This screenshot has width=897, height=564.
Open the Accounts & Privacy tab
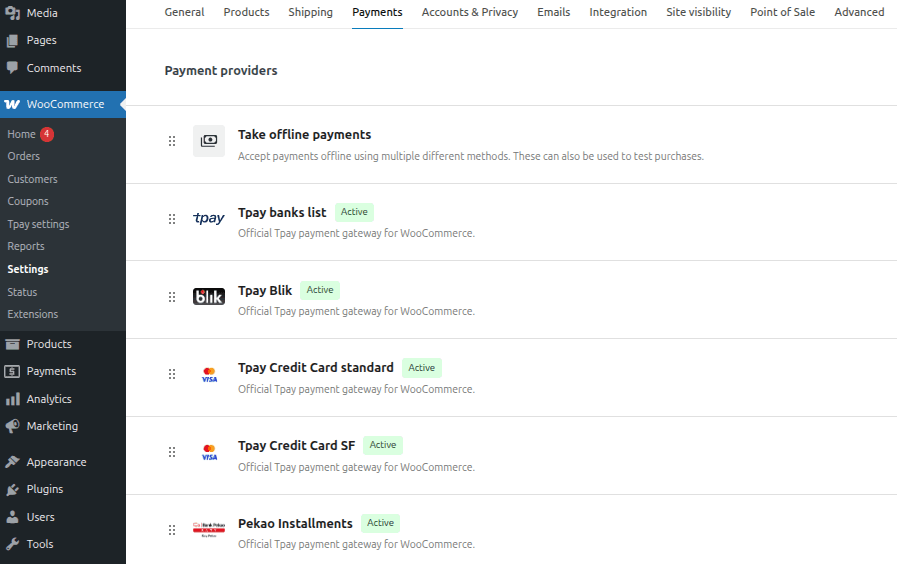click(x=470, y=12)
